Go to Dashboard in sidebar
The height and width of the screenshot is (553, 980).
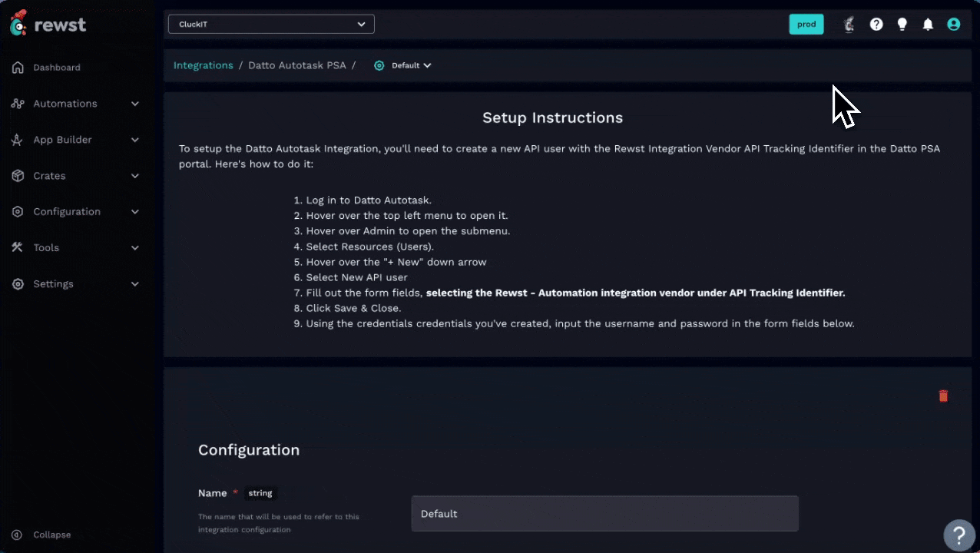tap(56, 68)
